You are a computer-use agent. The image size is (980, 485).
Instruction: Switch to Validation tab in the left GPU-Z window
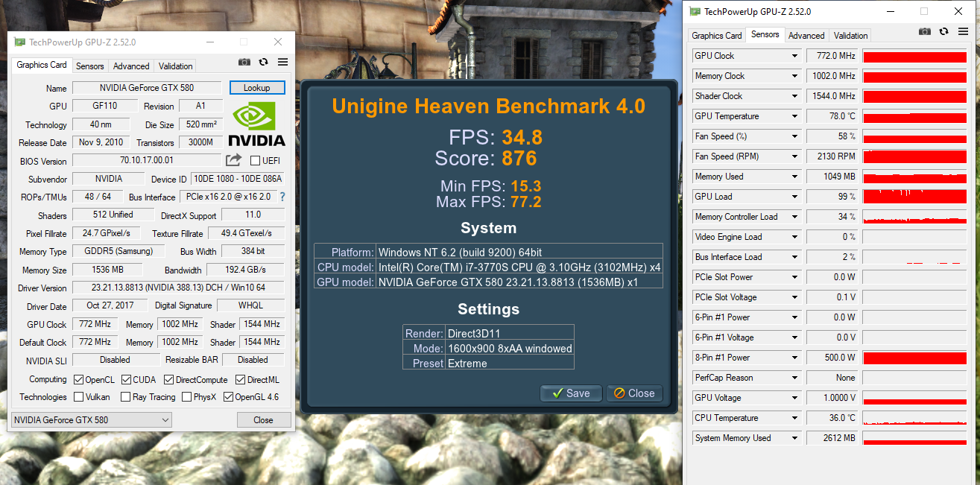[176, 66]
